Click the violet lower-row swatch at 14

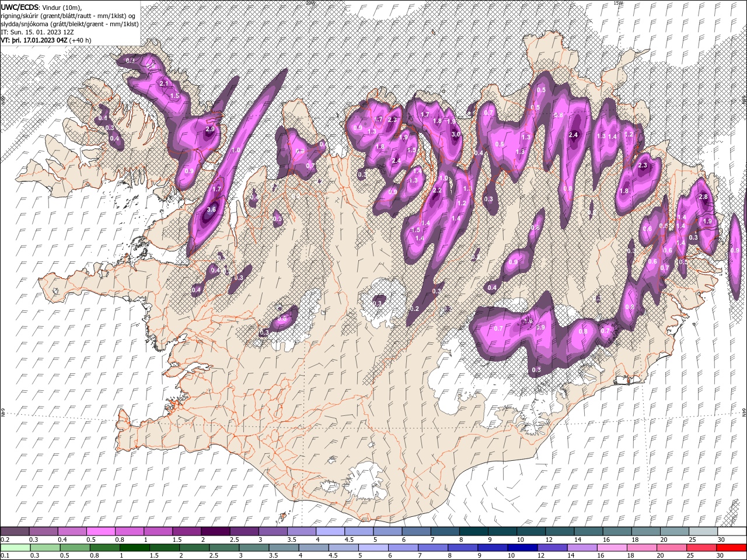coord(581,548)
